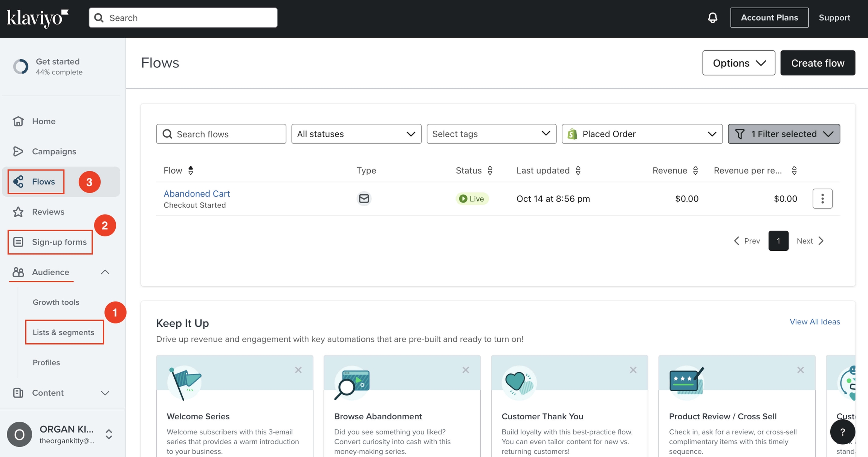The image size is (868, 457).
Task: Open the Reviews sidebar item
Action: [48, 212]
